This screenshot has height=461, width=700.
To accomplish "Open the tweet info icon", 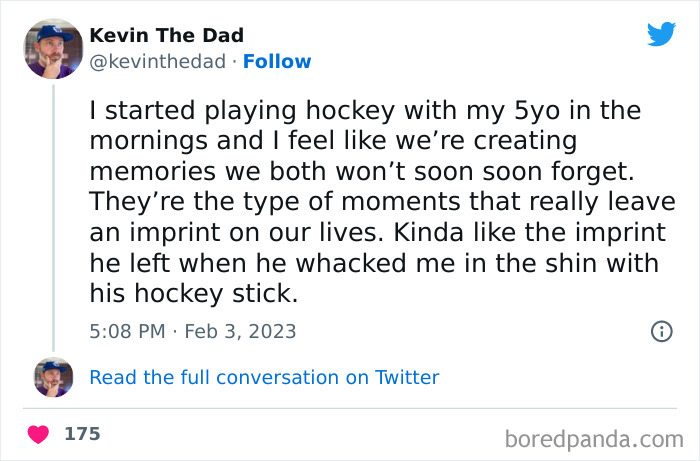I will pyautogui.click(x=661, y=331).
